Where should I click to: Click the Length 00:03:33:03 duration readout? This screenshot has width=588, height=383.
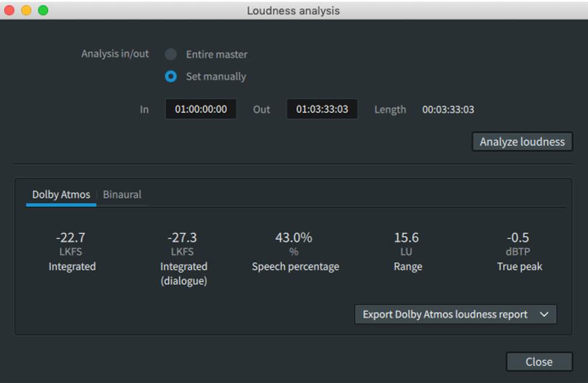pyautogui.click(x=448, y=110)
